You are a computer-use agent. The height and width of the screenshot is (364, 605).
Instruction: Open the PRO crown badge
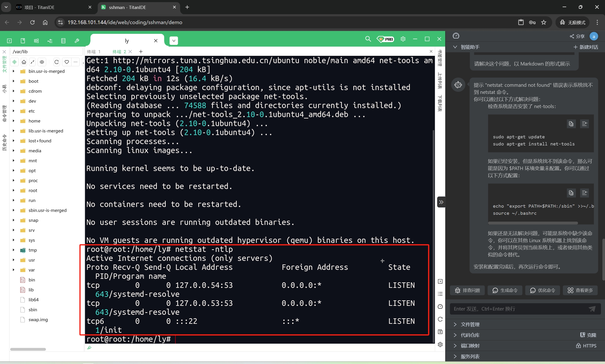tap(385, 39)
